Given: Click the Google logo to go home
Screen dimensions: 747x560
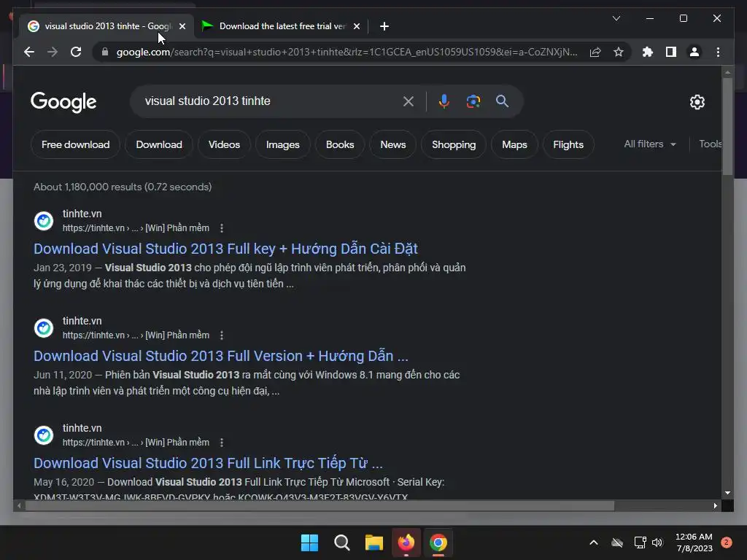Looking at the screenshot, I should pos(63,101).
